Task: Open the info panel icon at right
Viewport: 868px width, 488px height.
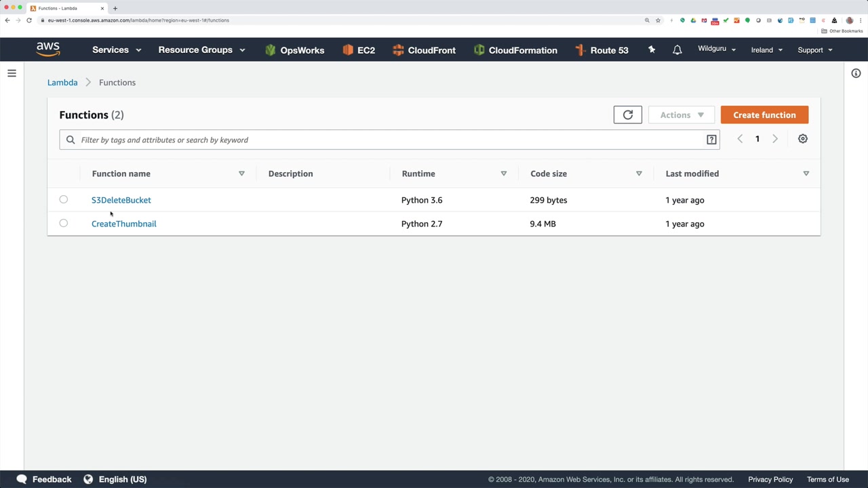Action: 856,73
